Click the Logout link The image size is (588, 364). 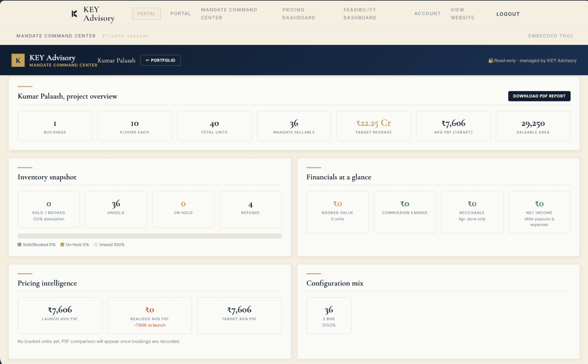pos(508,14)
